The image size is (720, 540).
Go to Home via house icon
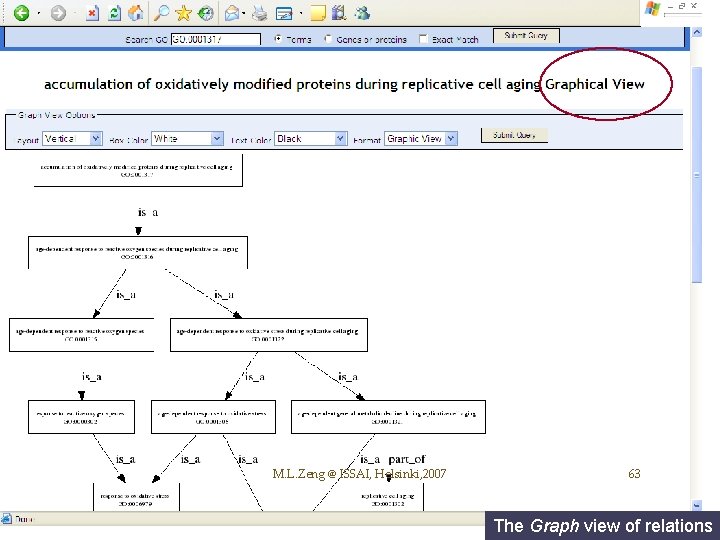(135, 13)
